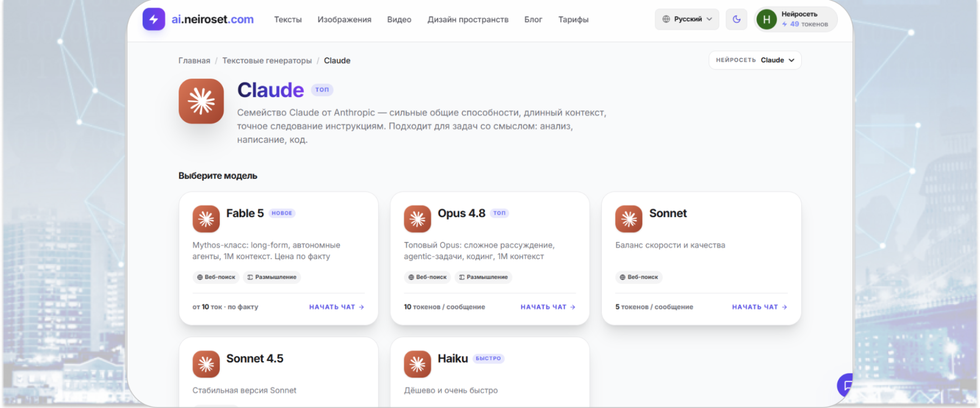Click Размышление tag on Fable 5 card
This screenshot has height=408, width=980.
click(272, 277)
